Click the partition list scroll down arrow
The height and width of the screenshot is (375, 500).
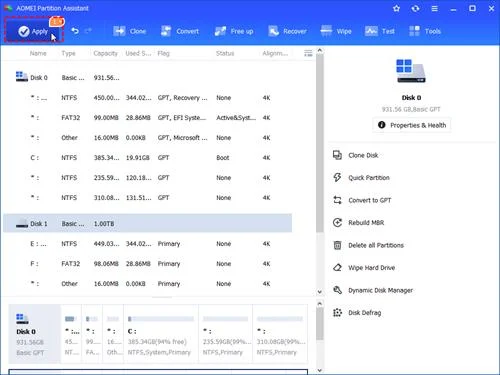(320, 292)
